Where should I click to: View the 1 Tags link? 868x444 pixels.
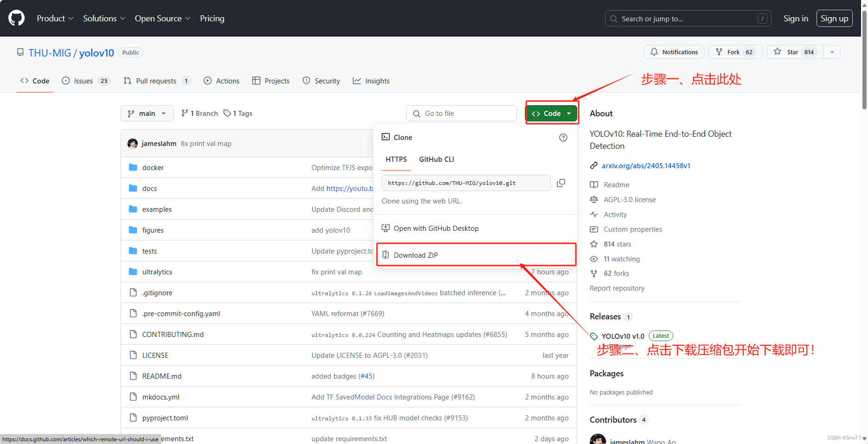click(238, 114)
